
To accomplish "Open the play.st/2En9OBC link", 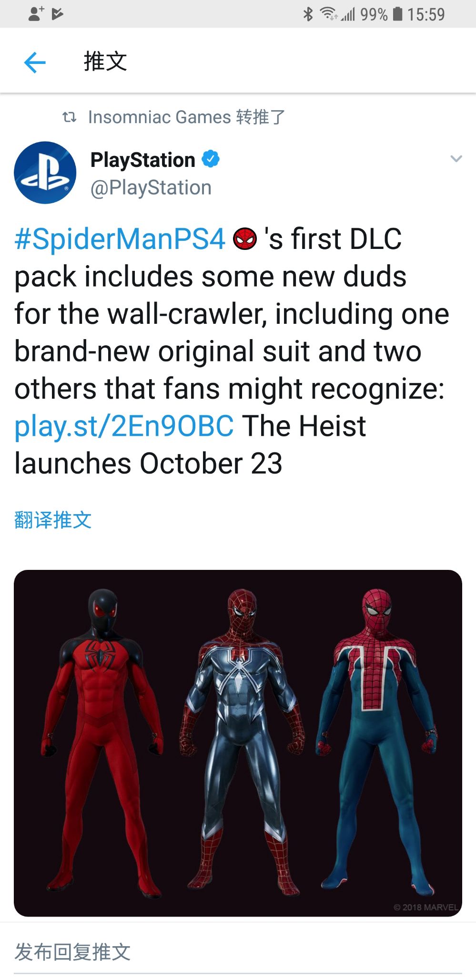I will tap(124, 426).
